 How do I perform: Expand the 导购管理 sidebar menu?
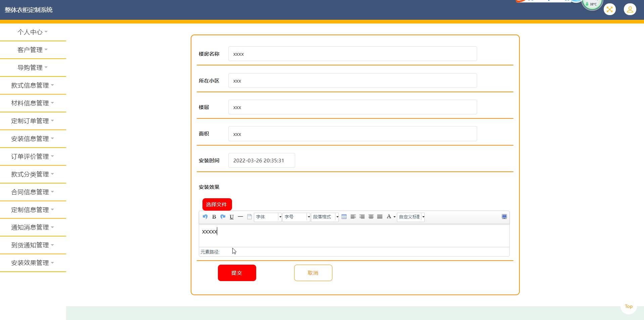[33, 68]
